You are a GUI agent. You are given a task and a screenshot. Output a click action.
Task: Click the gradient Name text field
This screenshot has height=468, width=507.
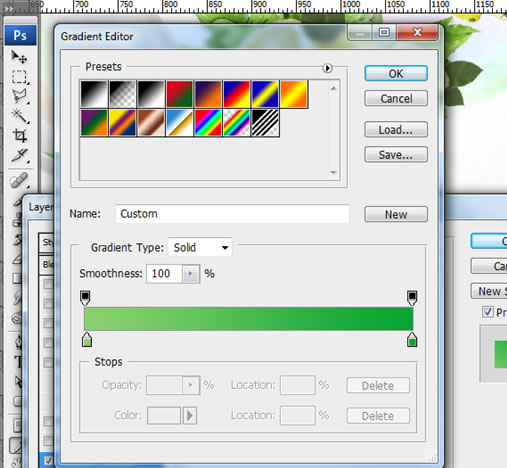pos(232,214)
